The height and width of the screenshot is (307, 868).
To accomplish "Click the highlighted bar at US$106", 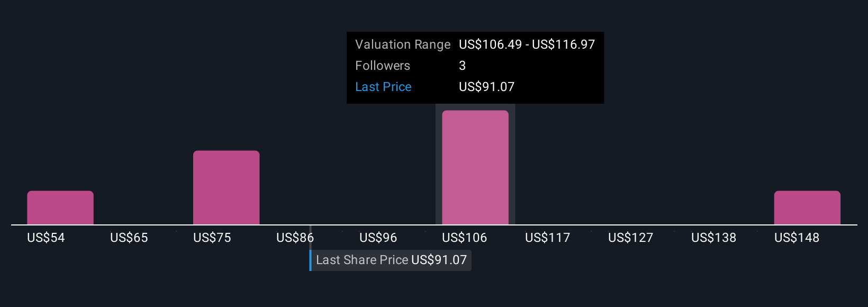I will [475, 168].
